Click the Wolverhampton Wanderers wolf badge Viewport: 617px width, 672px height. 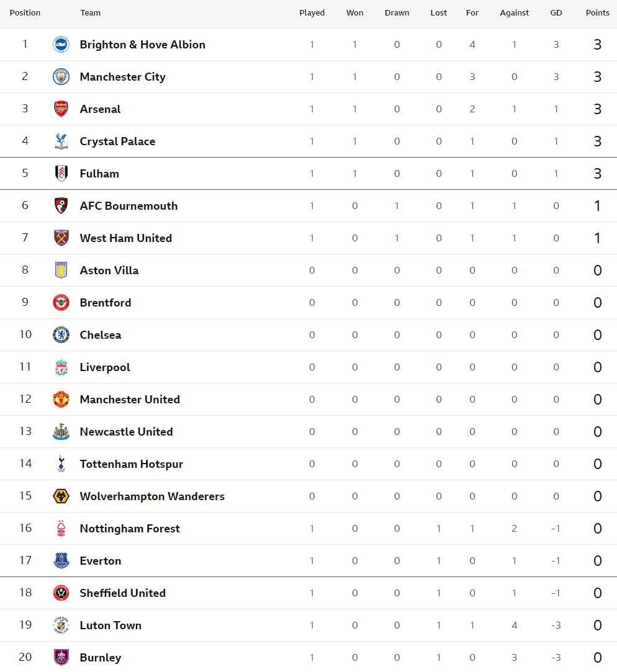[61, 496]
